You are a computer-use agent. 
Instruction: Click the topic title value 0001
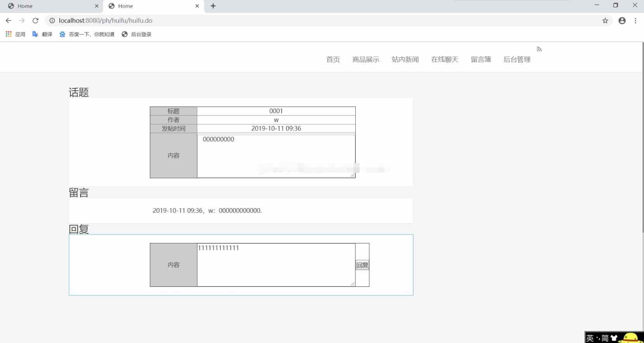pos(276,111)
